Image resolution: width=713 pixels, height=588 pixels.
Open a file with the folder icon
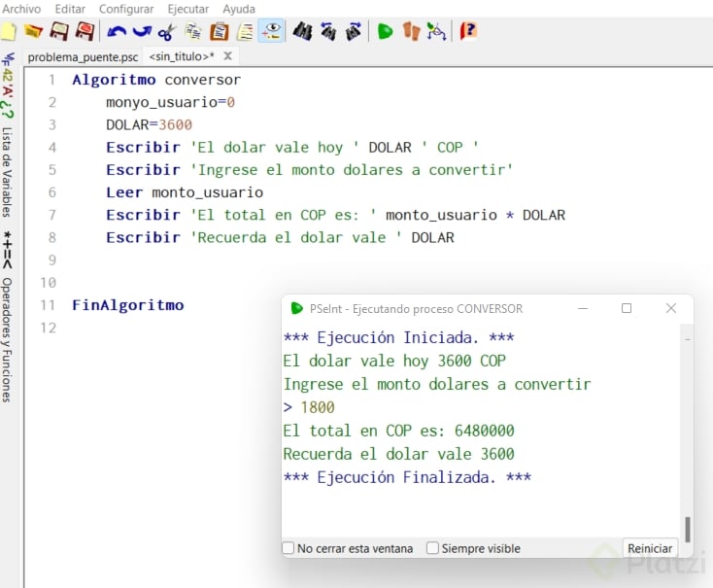pyautogui.click(x=33, y=31)
